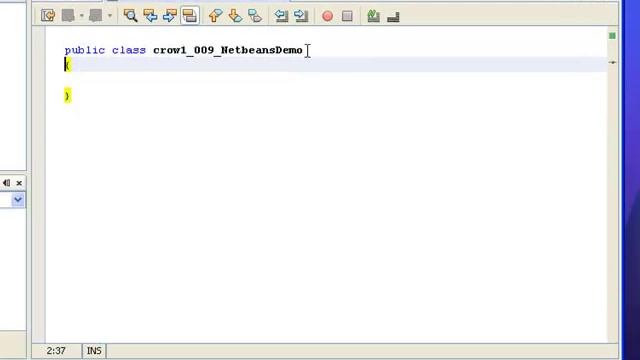Click the green status square on the error stripe
Image resolution: width=640 pixels, height=360 pixels.
pyautogui.click(x=612, y=36)
